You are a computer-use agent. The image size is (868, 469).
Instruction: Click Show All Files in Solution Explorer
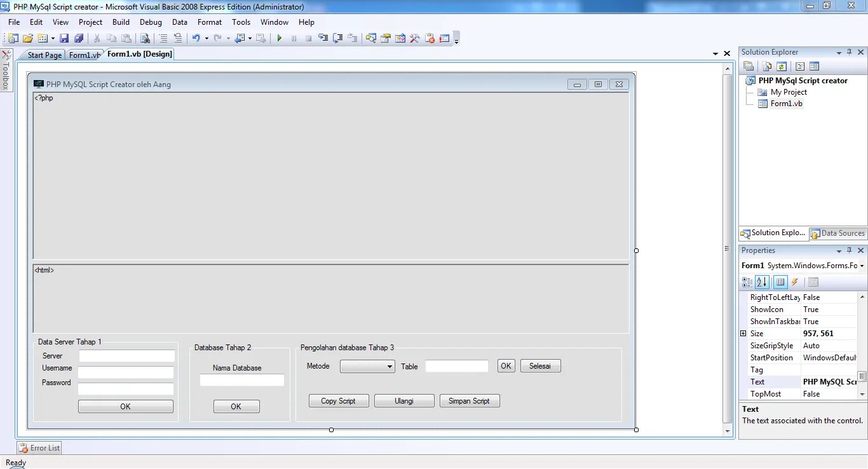767,66
